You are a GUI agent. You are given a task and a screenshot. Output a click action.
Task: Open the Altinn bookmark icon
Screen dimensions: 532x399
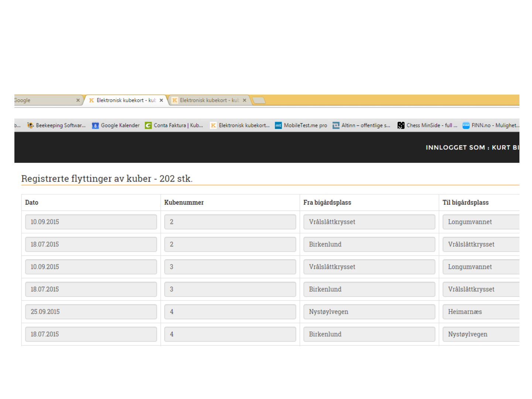tap(336, 126)
